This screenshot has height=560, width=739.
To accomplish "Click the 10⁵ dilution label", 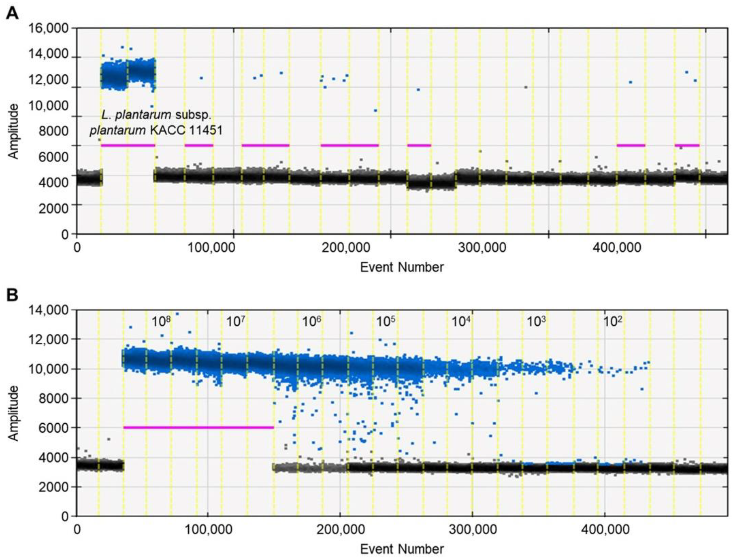I will point(386,322).
